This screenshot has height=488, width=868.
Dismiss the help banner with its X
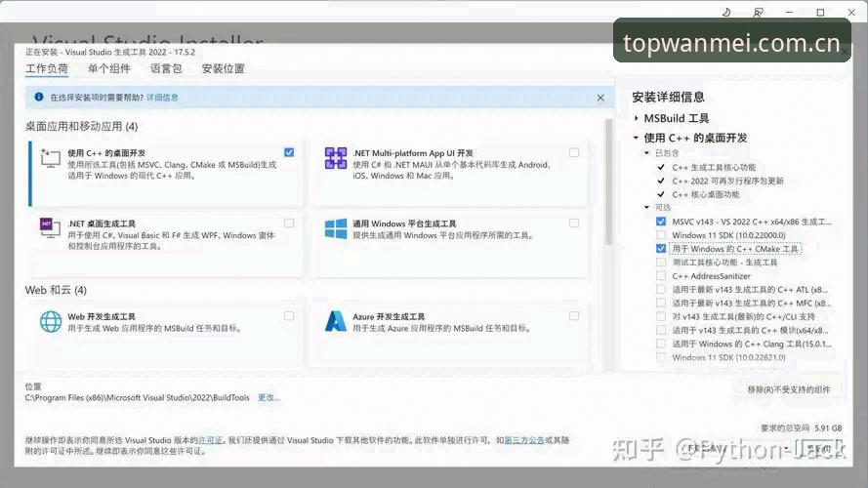[x=600, y=98]
